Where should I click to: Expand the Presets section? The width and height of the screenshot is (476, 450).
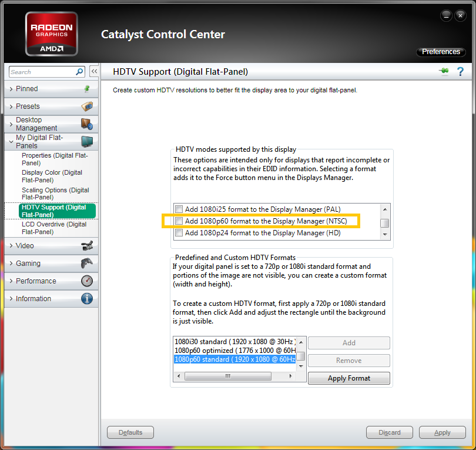click(11, 106)
